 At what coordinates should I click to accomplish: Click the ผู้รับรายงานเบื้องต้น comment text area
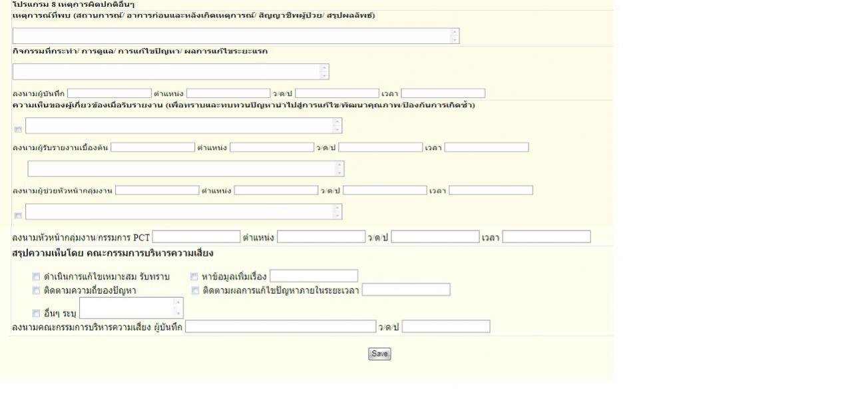pos(184,125)
